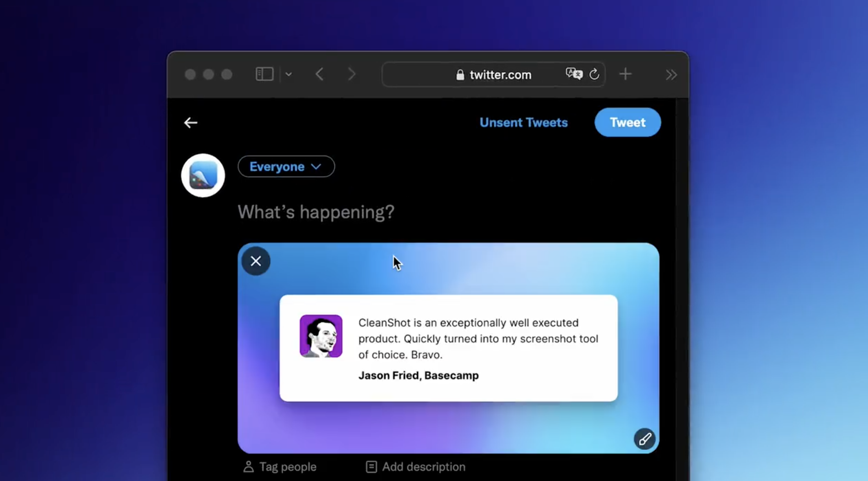Edit attached image with brush icon

[645, 439]
